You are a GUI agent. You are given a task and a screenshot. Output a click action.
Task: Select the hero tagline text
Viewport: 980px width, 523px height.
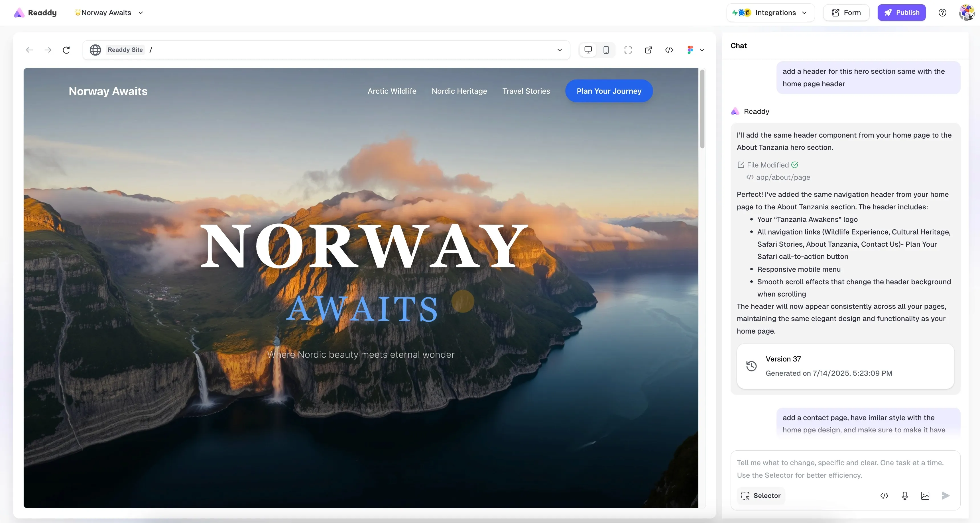361,355
